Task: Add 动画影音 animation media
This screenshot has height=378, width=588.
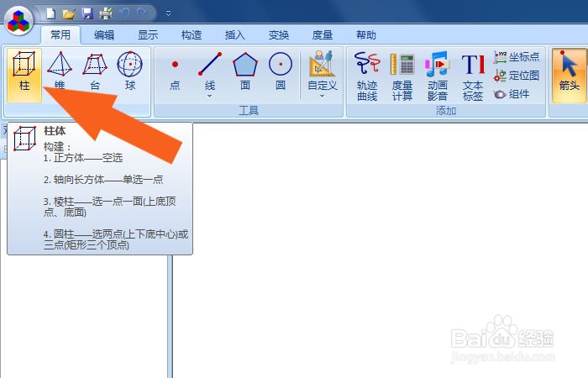Action: pos(438,76)
